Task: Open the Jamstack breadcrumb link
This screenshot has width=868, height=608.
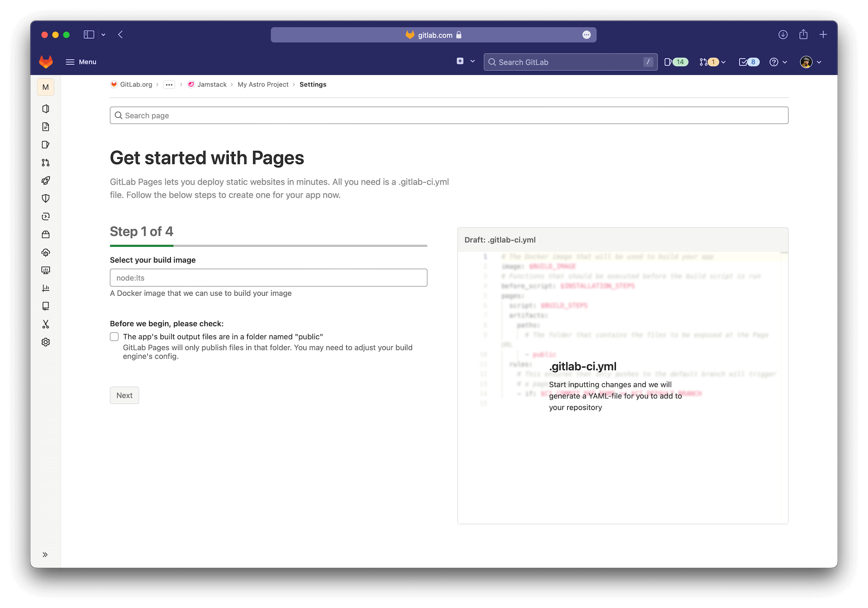Action: click(212, 85)
